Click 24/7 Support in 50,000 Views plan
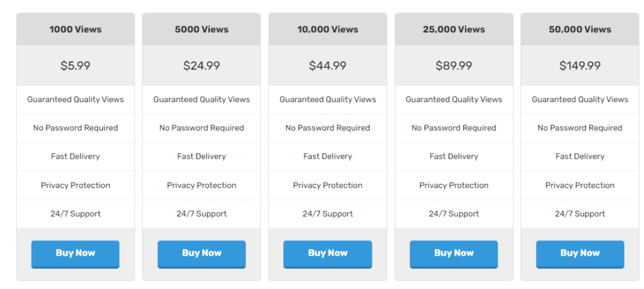This screenshot has width=644, height=289. point(580,214)
